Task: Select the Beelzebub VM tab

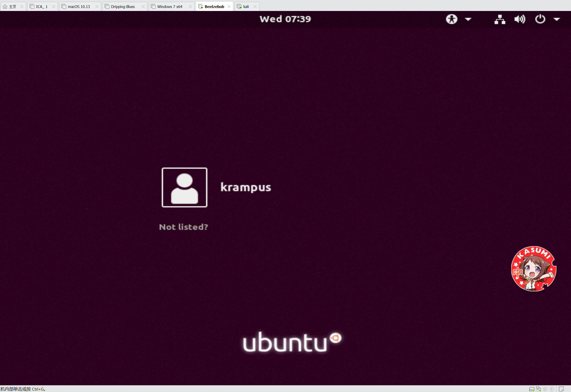Action: pyautogui.click(x=214, y=7)
